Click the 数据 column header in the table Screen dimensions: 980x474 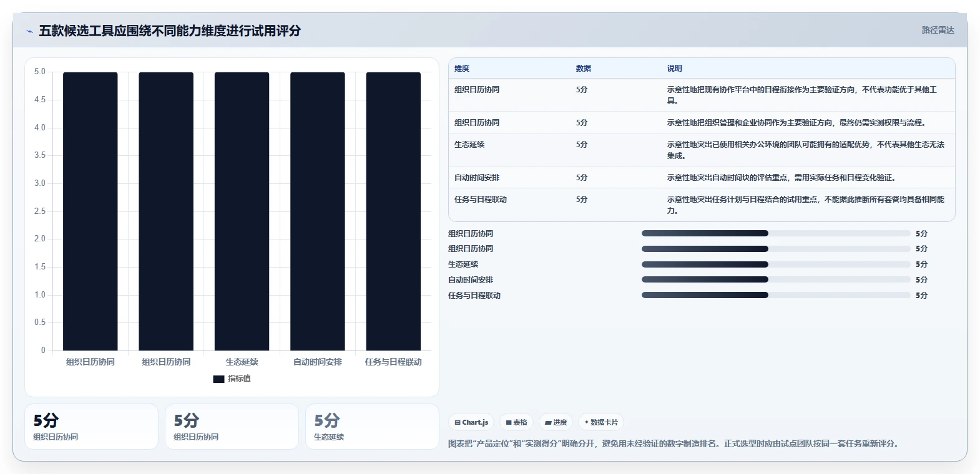click(x=584, y=69)
